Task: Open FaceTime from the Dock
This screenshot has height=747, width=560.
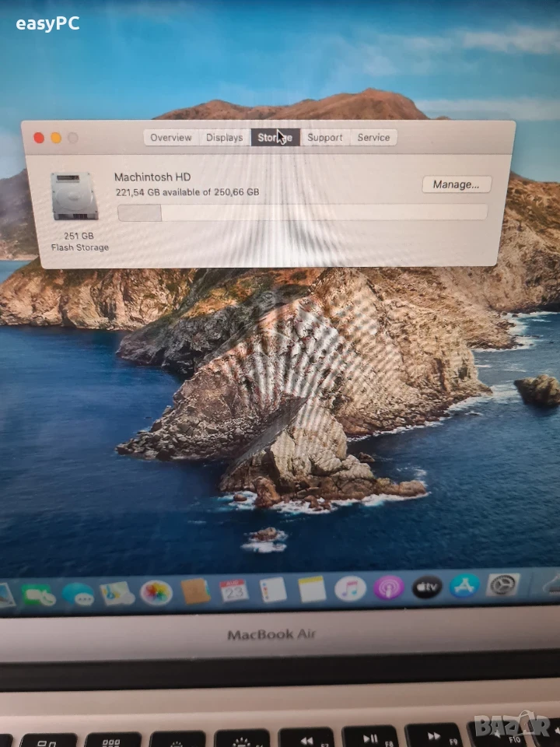Action: point(39,595)
